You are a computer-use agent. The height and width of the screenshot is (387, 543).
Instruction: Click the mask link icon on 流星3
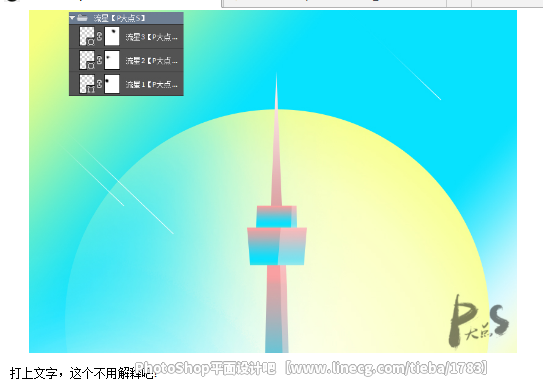pyautogui.click(x=99, y=37)
